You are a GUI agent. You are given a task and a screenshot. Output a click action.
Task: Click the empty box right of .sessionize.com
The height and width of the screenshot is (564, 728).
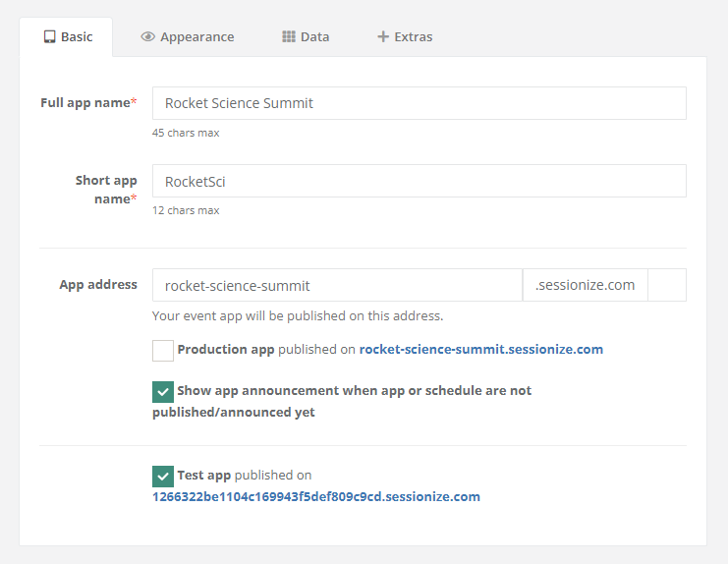pyautogui.click(x=667, y=286)
